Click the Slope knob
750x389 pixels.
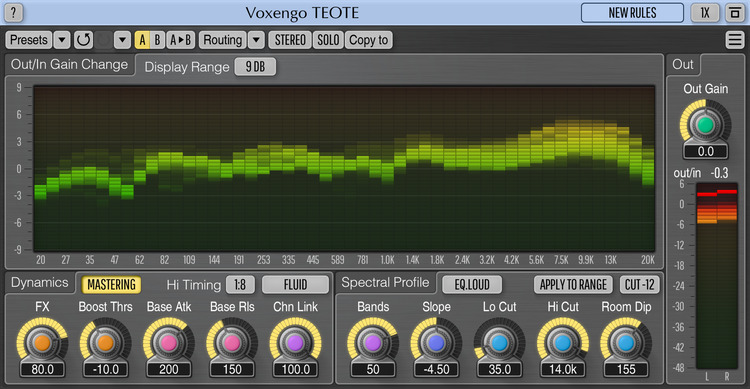(436, 343)
